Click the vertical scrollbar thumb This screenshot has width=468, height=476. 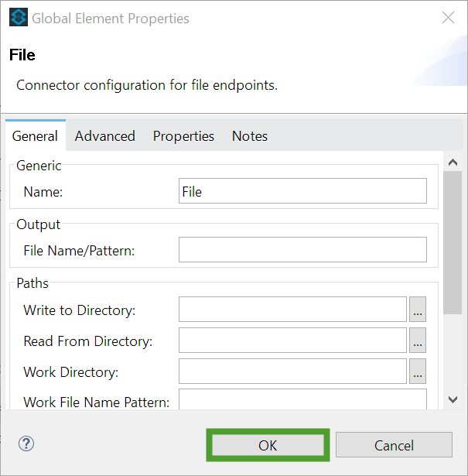(x=453, y=242)
